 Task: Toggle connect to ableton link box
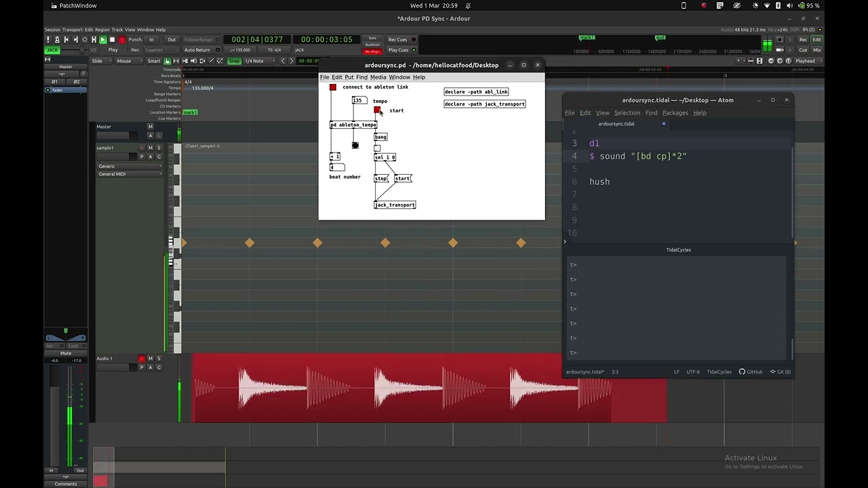332,87
